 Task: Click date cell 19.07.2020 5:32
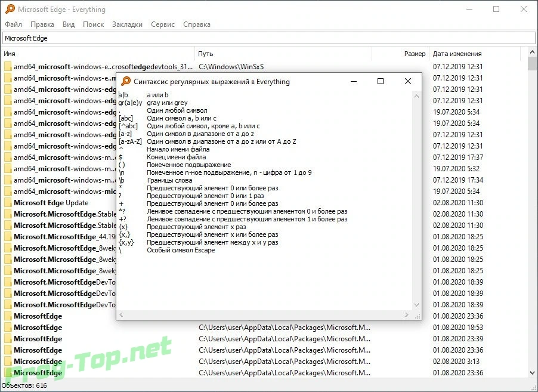tap(455, 168)
